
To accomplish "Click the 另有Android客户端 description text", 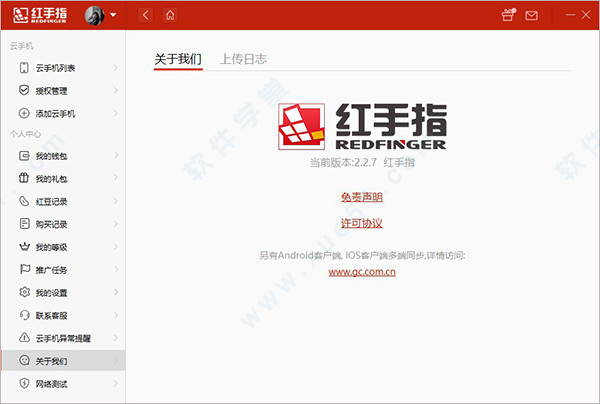I will click(362, 255).
